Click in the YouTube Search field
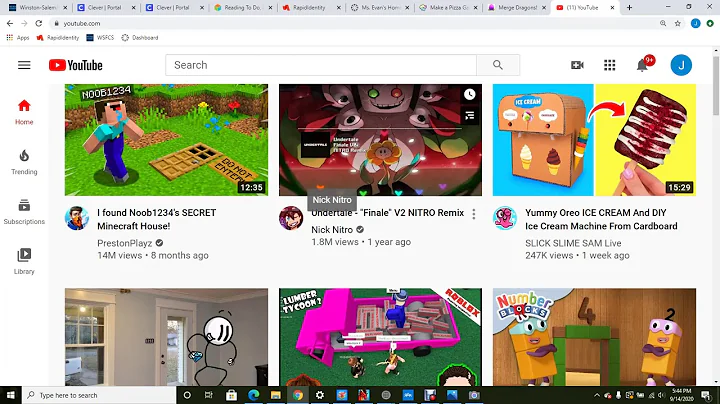Viewport: 720px width, 404px height. coord(321,65)
